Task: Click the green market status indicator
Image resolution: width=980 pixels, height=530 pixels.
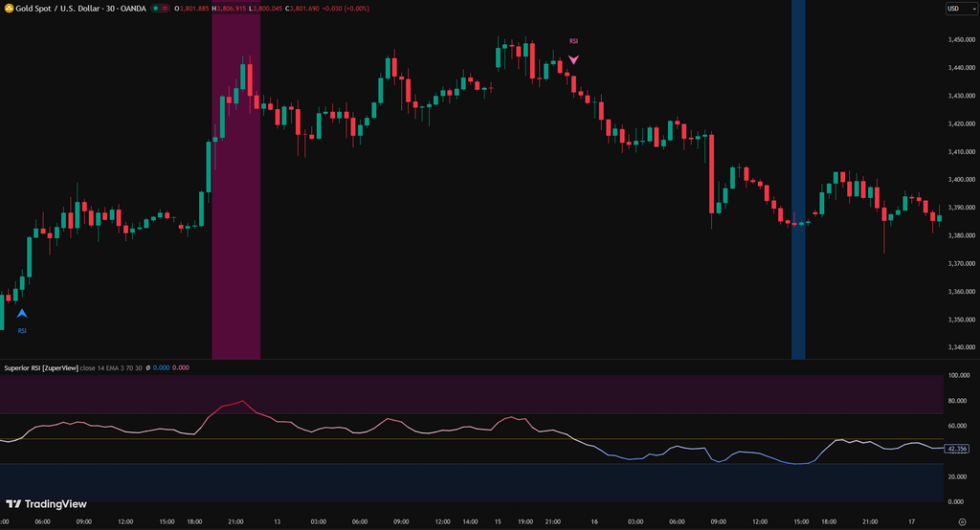Action: point(156,9)
